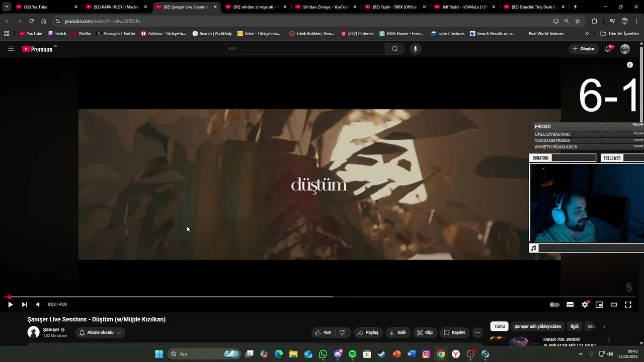Open player settings gear
644x362 pixels.
click(585, 304)
